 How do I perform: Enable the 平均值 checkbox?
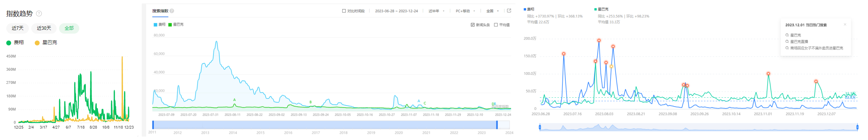(x=496, y=25)
